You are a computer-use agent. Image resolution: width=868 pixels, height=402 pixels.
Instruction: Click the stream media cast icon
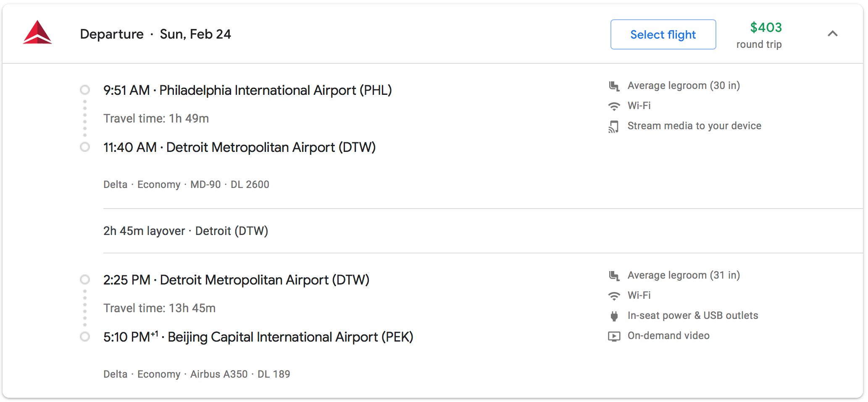(614, 126)
